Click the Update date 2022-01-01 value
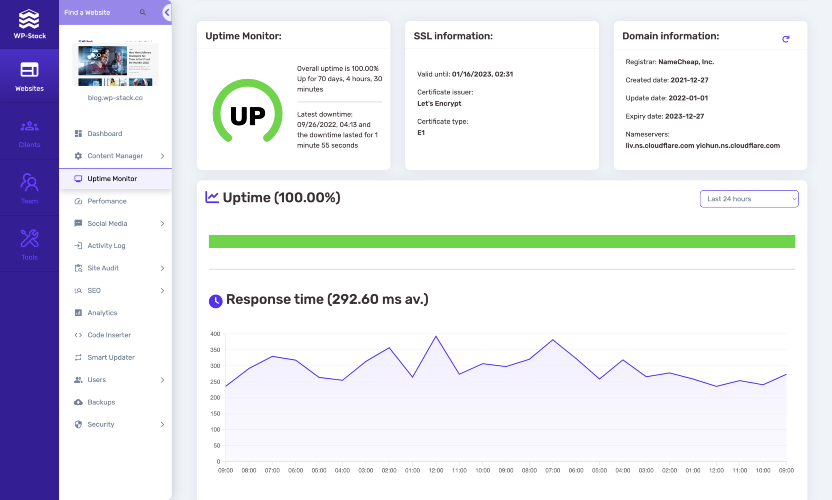This screenshot has height=500, width=832. (x=688, y=98)
